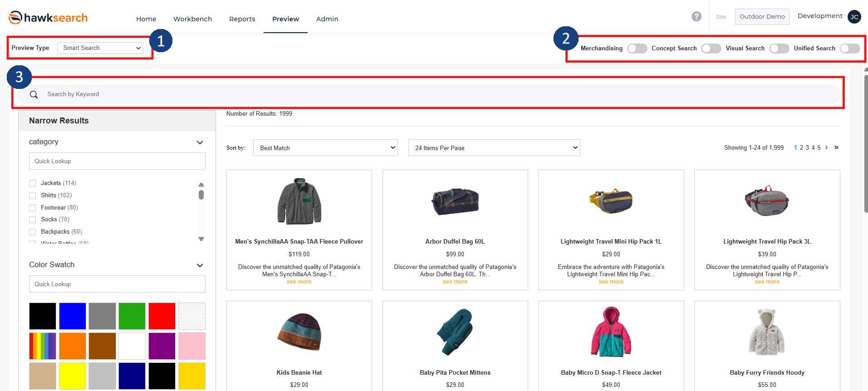868x391 pixels.
Task: Go to results page 3
Action: click(x=807, y=147)
